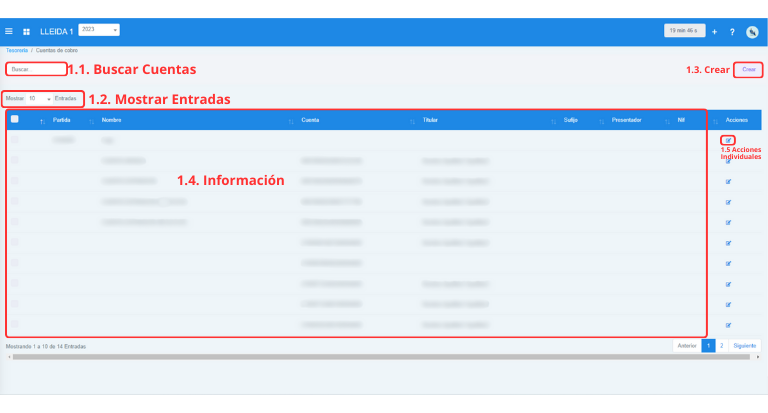Go to the Anterior page
The image size is (768, 413).
687,346
